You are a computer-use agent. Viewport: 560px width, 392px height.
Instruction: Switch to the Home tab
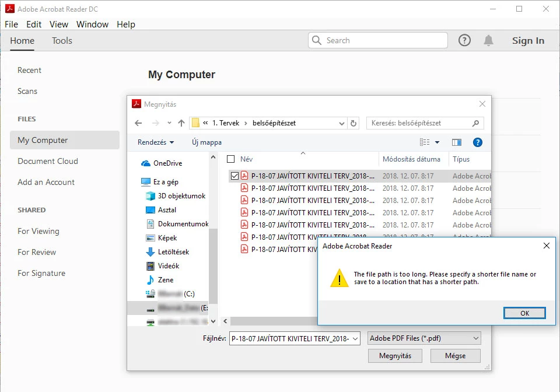click(x=22, y=41)
